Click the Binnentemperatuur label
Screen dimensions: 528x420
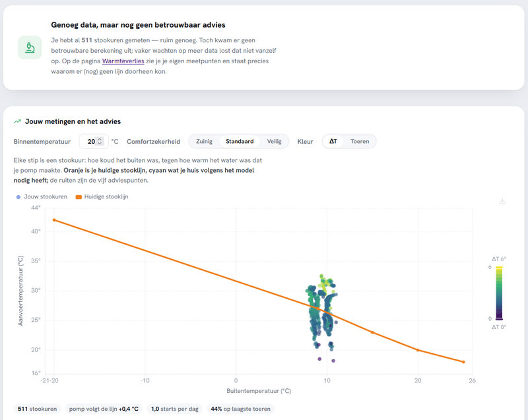[x=42, y=142]
